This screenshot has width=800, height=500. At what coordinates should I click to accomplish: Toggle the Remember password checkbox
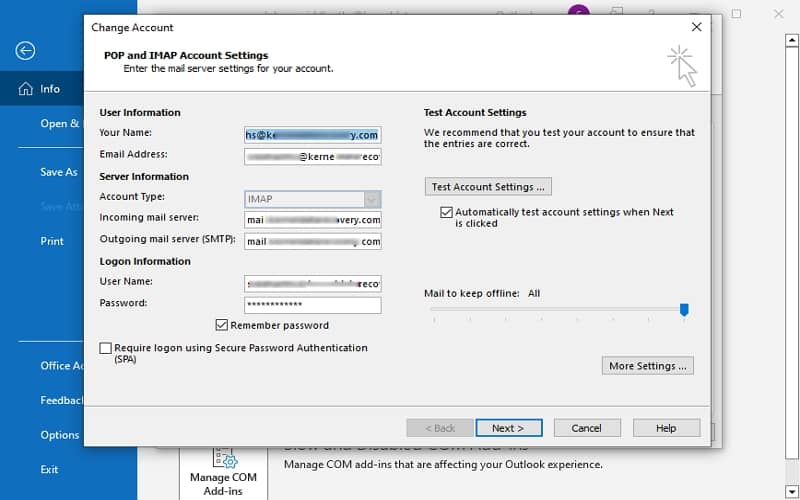click(221, 325)
